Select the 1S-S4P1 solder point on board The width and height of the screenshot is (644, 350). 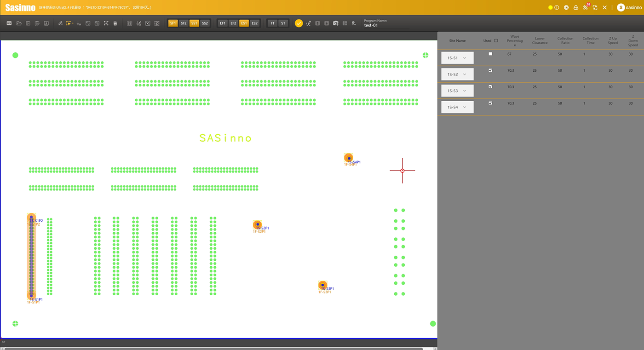tap(349, 158)
